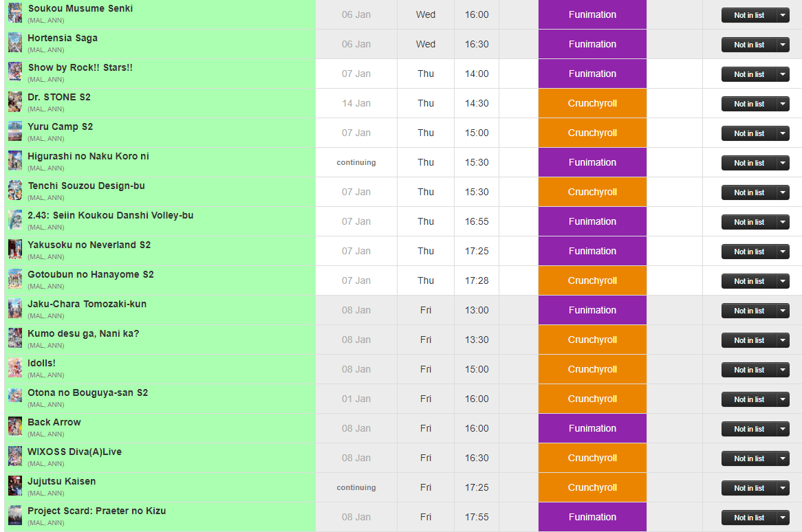The width and height of the screenshot is (802, 532).
Task: Click the MAL link under Back Arrow
Action: pyautogui.click(x=37, y=434)
